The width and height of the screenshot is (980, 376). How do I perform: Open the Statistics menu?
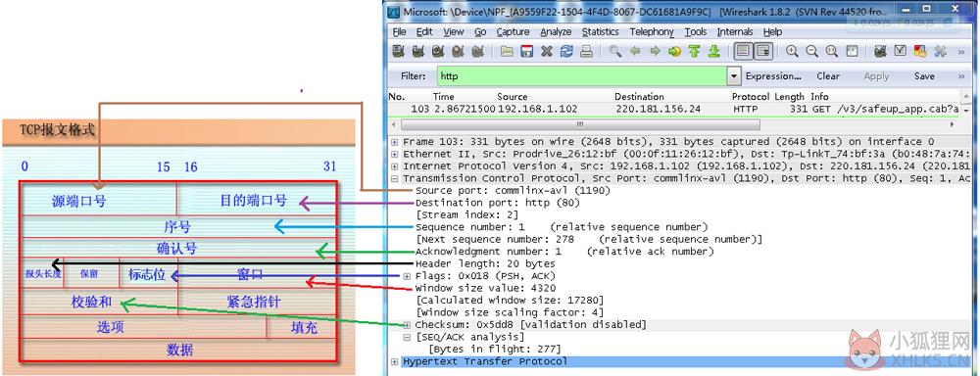click(600, 32)
